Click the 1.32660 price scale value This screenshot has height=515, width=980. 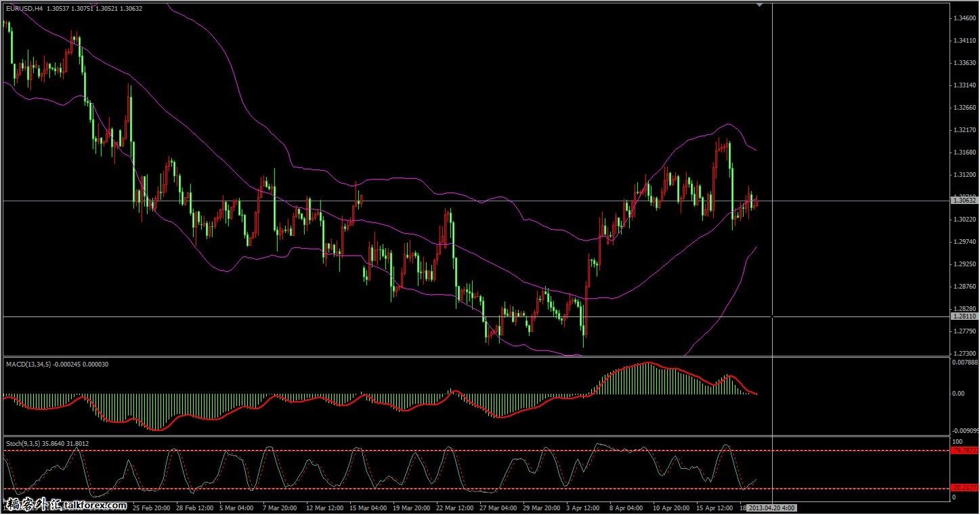pos(964,108)
